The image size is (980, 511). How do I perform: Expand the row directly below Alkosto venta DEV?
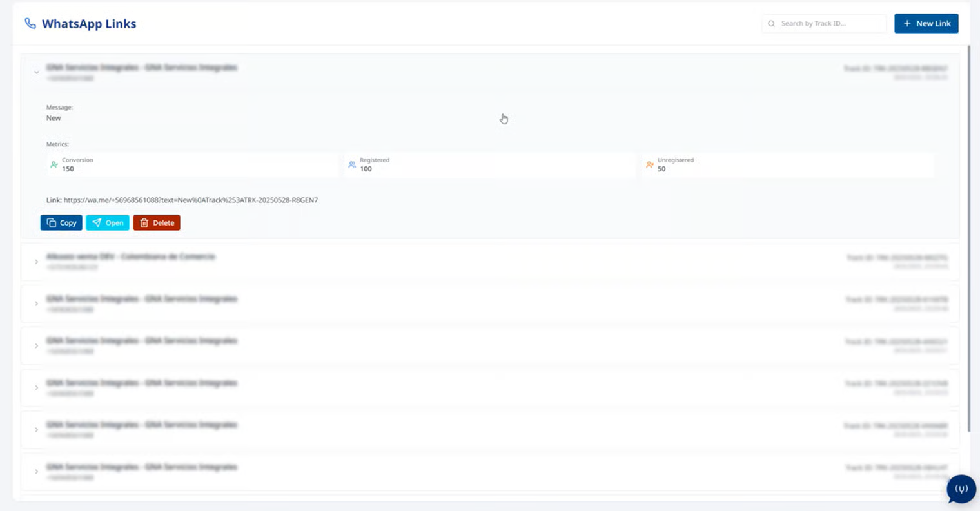(37, 304)
